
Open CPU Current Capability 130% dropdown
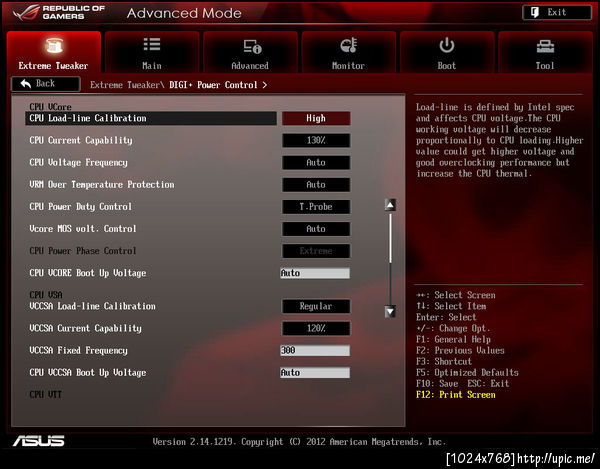316,140
